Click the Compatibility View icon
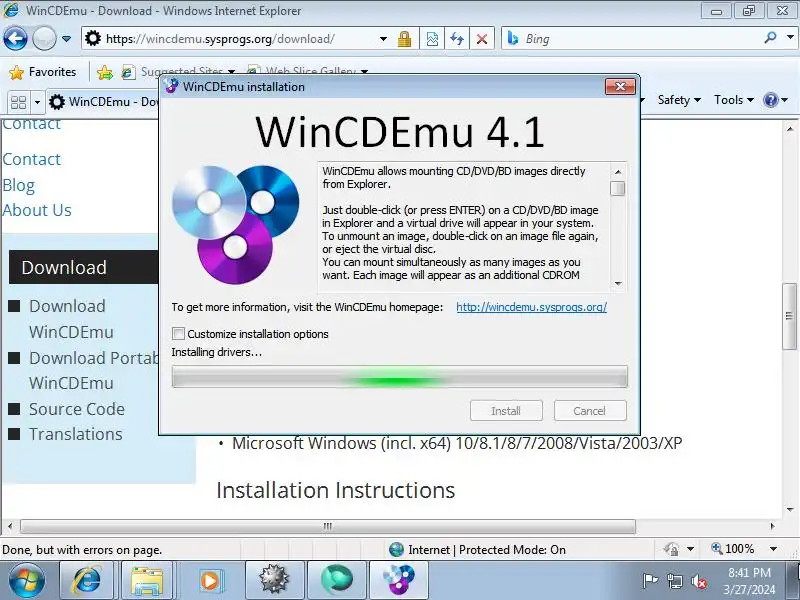The width and height of the screenshot is (800, 600). pos(432,39)
